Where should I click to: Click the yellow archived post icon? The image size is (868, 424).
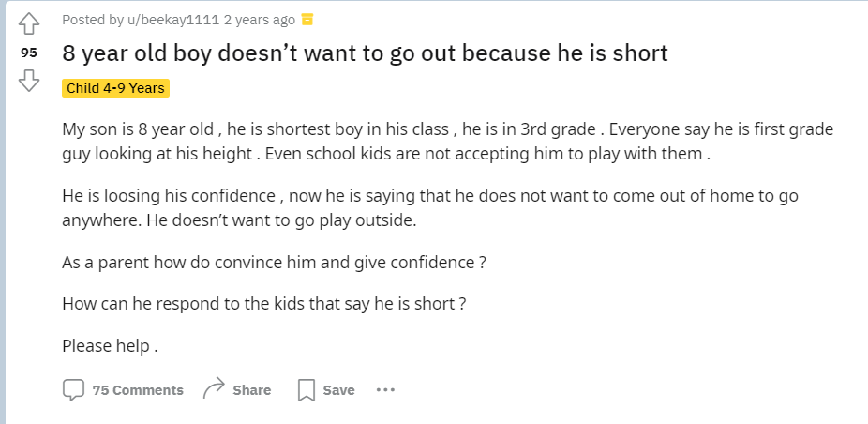tap(307, 20)
